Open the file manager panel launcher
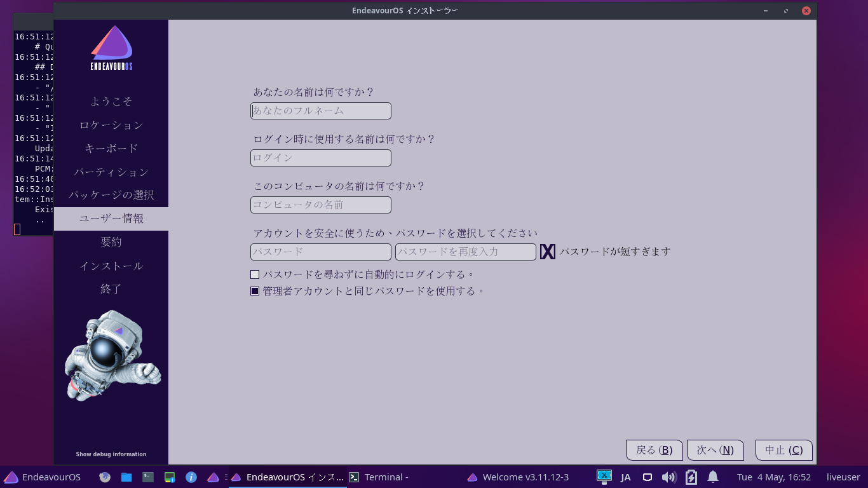Image resolution: width=868 pixels, height=488 pixels. [x=126, y=477]
